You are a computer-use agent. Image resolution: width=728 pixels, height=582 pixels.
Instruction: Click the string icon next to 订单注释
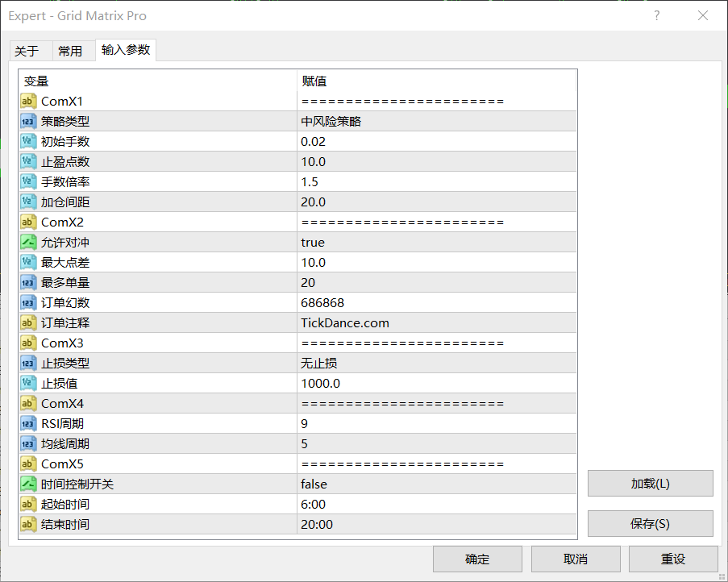pos(28,322)
